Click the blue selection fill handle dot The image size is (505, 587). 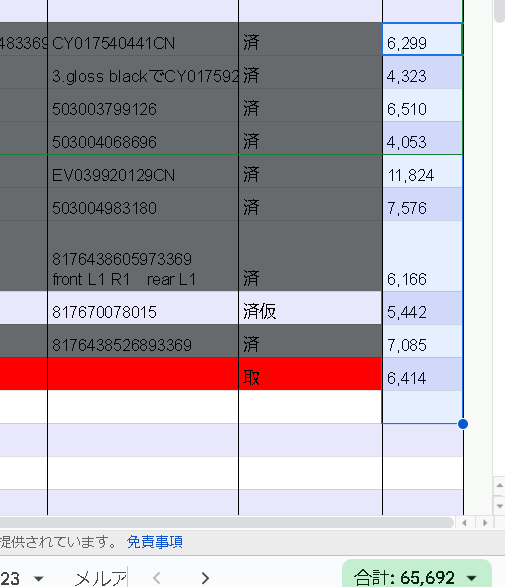tap(463, 424)
